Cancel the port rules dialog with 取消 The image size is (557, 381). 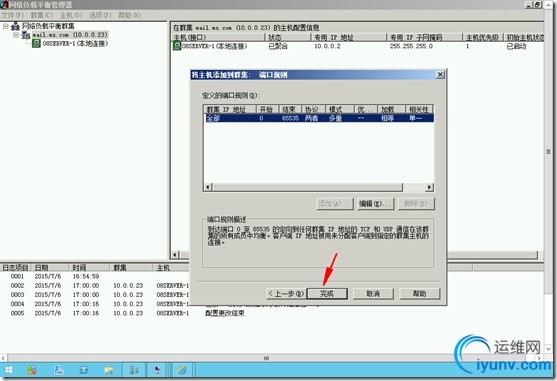click(373, 294)
